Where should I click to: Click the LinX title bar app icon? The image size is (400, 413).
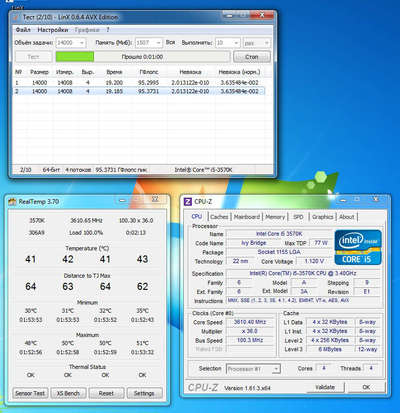16,17
